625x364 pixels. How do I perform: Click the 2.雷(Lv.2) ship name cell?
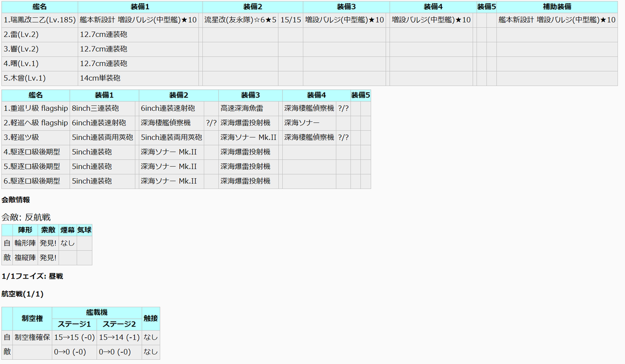(x=40, y=35)
